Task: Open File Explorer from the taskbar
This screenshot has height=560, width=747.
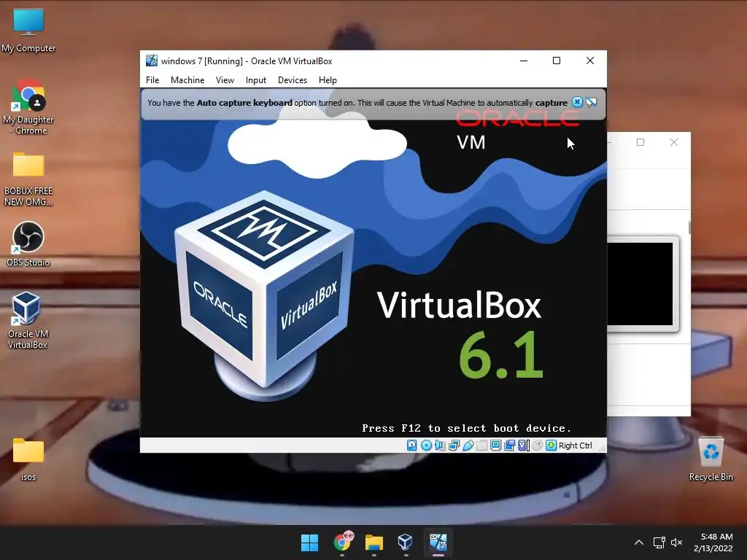Action: (x=374, y=542)
